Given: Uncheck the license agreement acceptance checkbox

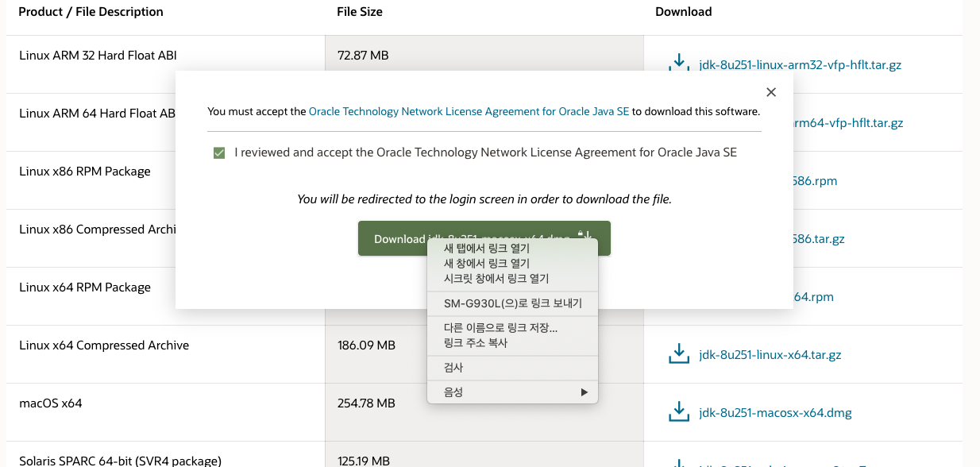Looking at the screenshot, I should point(219,152).
